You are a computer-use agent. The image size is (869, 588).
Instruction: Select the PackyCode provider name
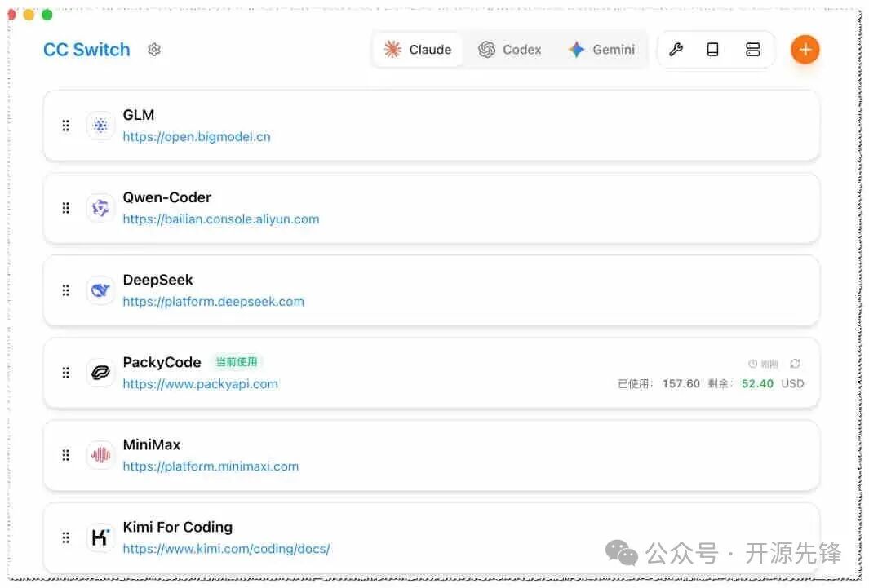tap(162, 363)
